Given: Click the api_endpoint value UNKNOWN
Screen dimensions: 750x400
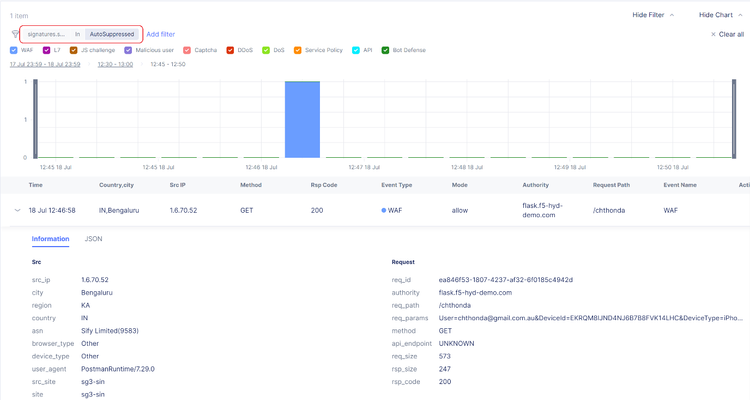Looking at the screenshot, I should (x=456, y=344).
